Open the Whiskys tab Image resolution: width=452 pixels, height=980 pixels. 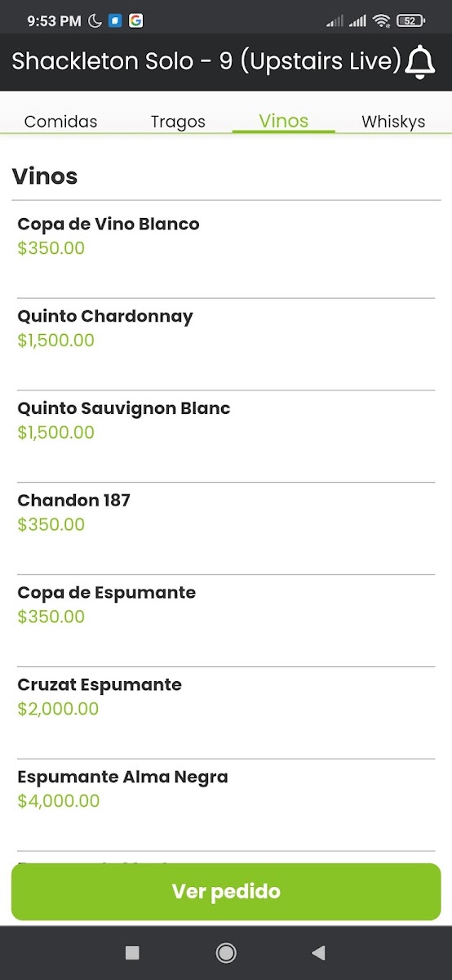pyautogui.click(x=393, y=122)
